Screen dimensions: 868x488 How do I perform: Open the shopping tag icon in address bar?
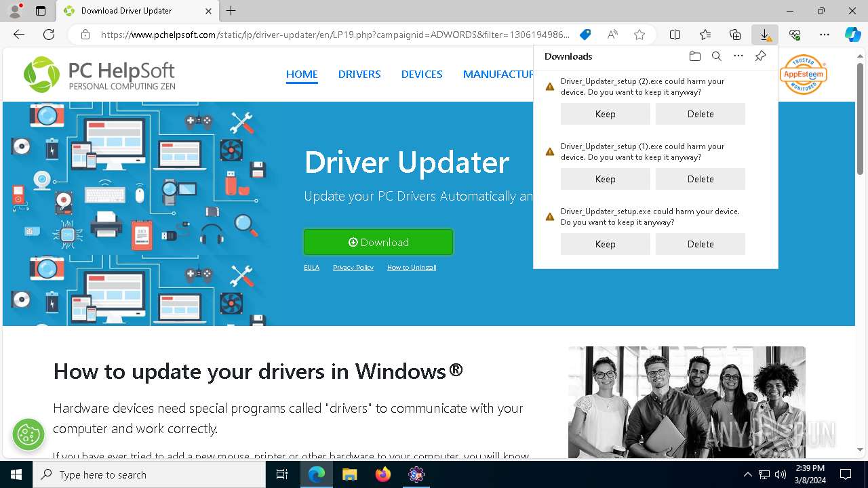[x=585, y=35]
